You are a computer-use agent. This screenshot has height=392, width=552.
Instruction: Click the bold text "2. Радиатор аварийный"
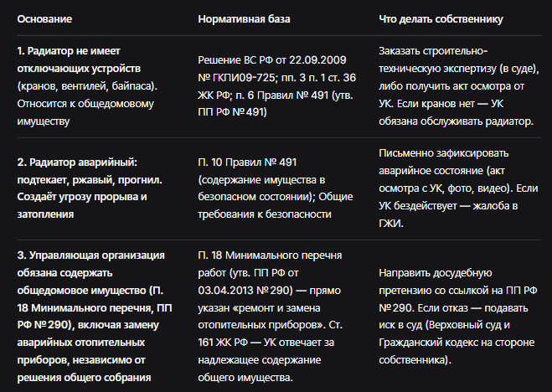[x=77, y=162]
